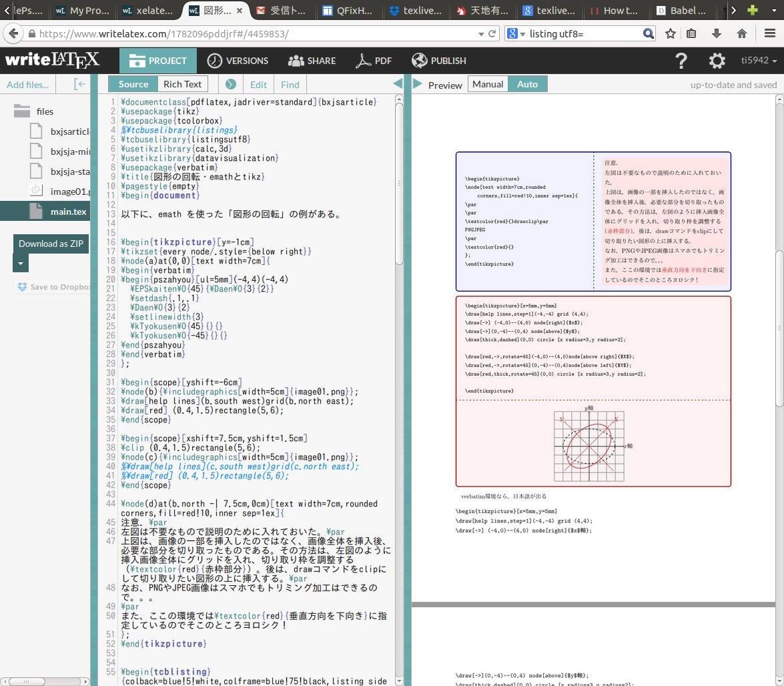Expand the Download as ZIP dropdown arrow

(x=21, y=263)
